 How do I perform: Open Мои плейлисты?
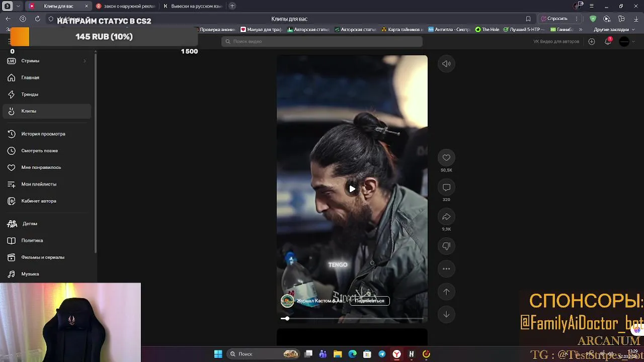click(x=46, y=184)
